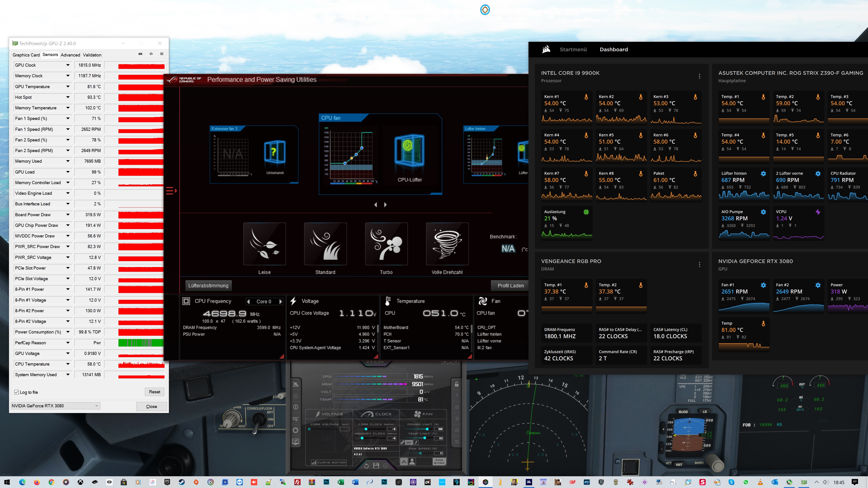Click the Corsair sails logo in iCUE
Viewport: 868px width, 488px height.
pyautogui.click(x=546, y=49)
